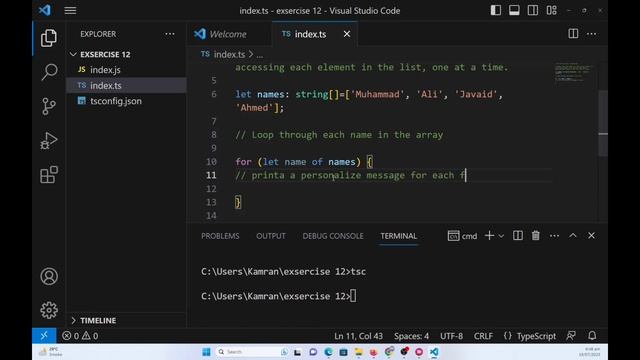Switch to the PROBLEMS panel tab
This screenshot has height=360, width=640.
pyautogui.click(x=220, y=236)
